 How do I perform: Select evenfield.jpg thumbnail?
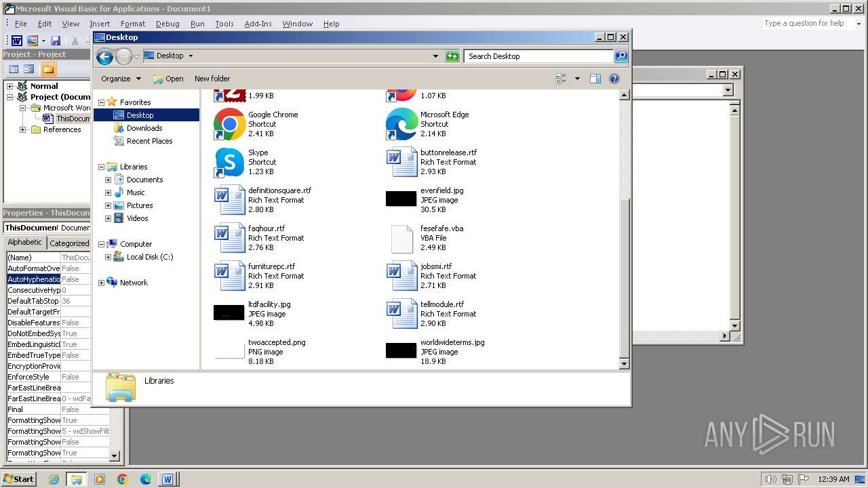[x=401, y=199]
